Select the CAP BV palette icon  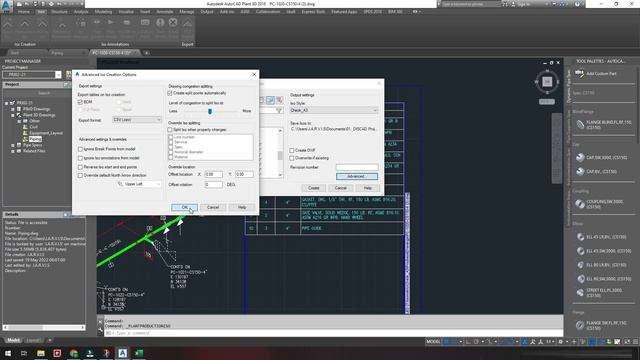(x=580, y=171)
